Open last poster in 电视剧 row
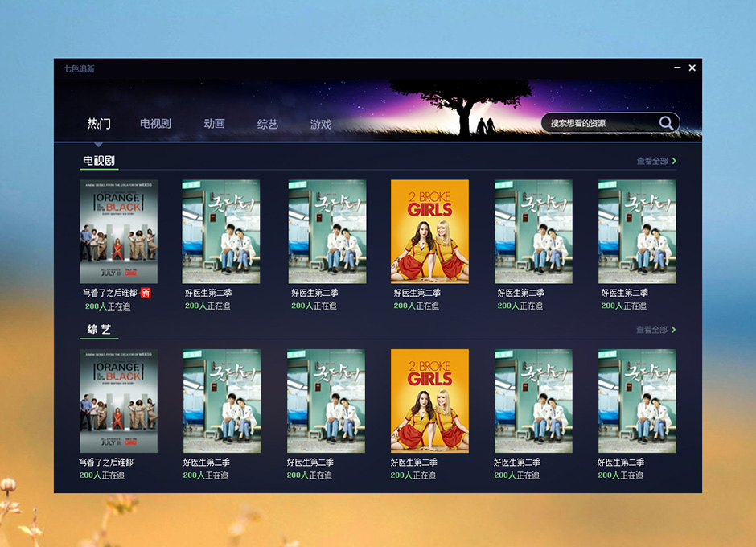 click(637, 232)
